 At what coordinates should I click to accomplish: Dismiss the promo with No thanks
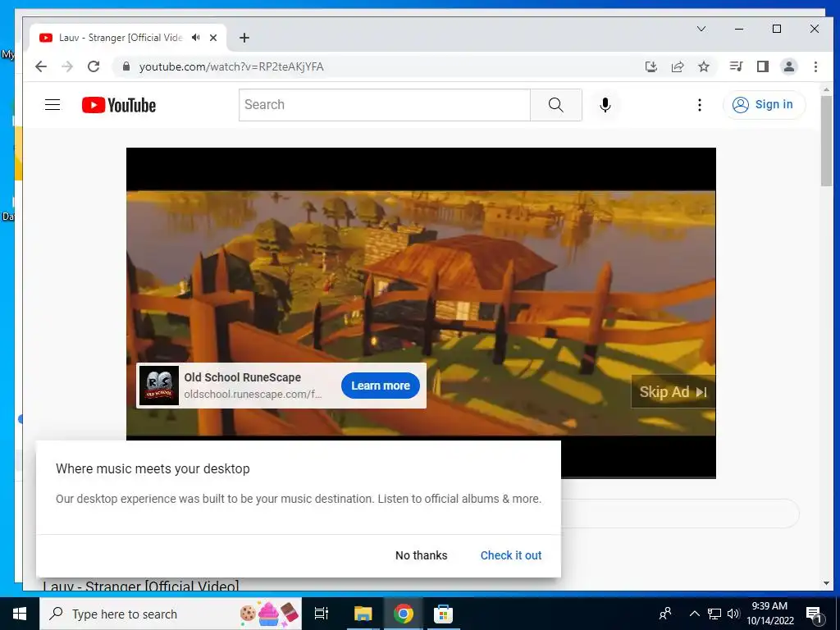421,555
